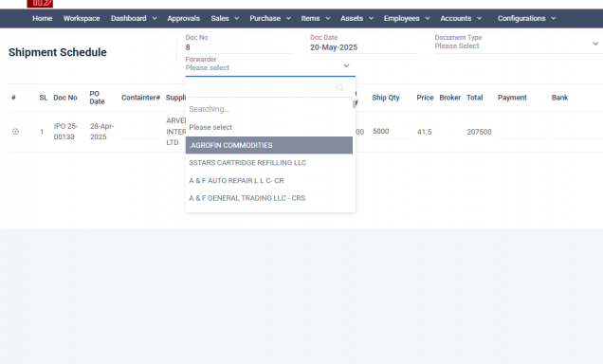Image resolution: width=603 pixels, height=364 pixels.
Task: Expand the Configurations menu
Action: [526, 18]
